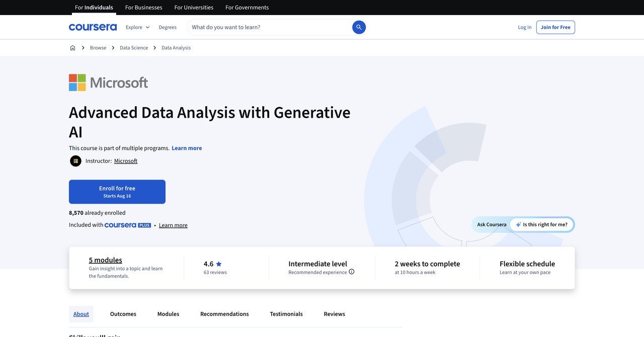The width and height of the screenshot is (644, 337).
Task: Click the Flexible schedule text
Action: pos(527,264)
